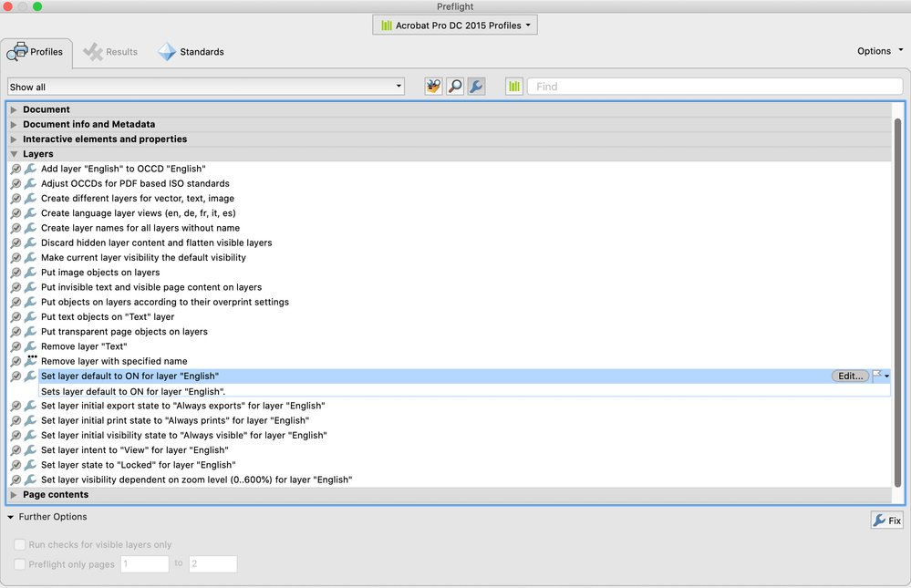Click the Preflight pages start field
The height and width of the screenshot is (588, 911).
145,563
